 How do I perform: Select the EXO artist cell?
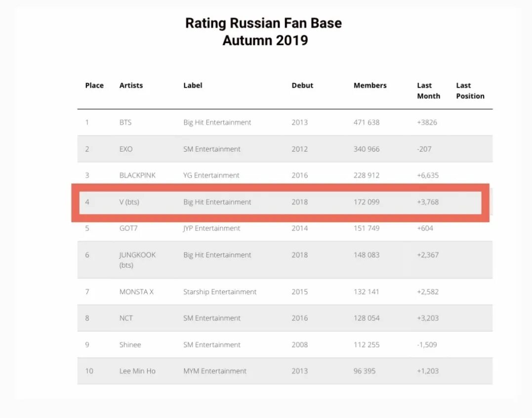[126, 149]
